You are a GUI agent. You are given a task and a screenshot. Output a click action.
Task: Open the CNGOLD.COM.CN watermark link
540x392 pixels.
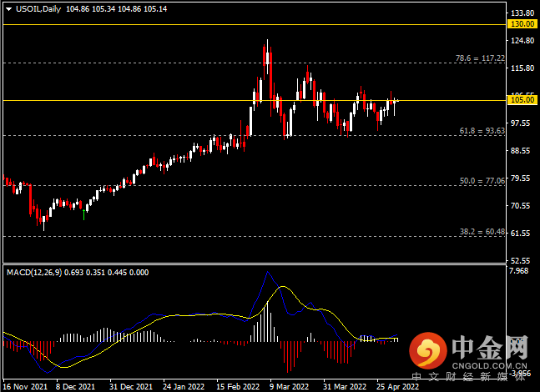coord(489,366)
